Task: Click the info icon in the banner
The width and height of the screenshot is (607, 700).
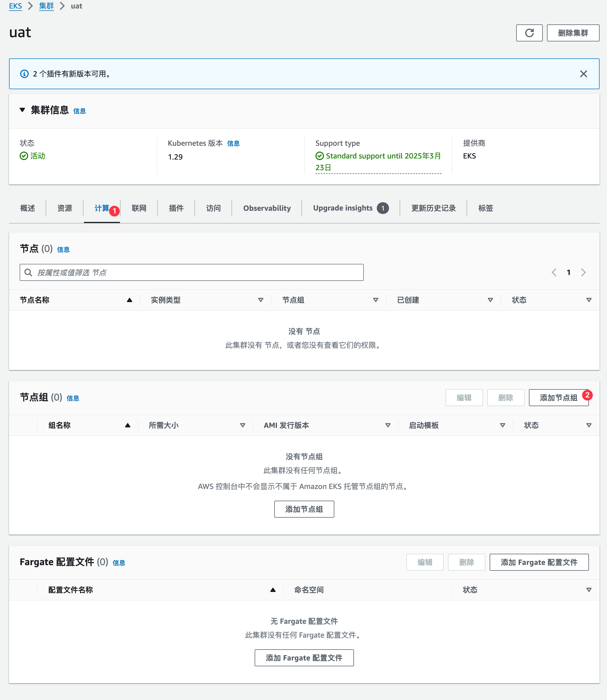Action: [24, 74]
